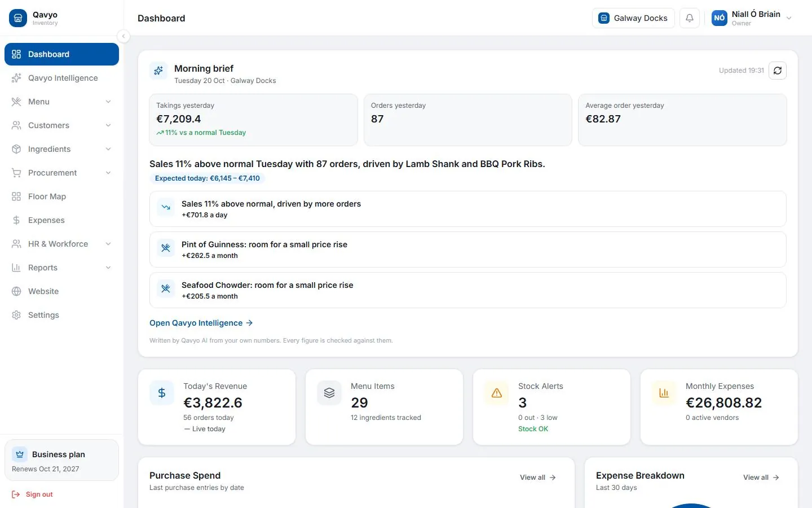Open Qavyo Intelligence from the sidebar

click(61, 78)
